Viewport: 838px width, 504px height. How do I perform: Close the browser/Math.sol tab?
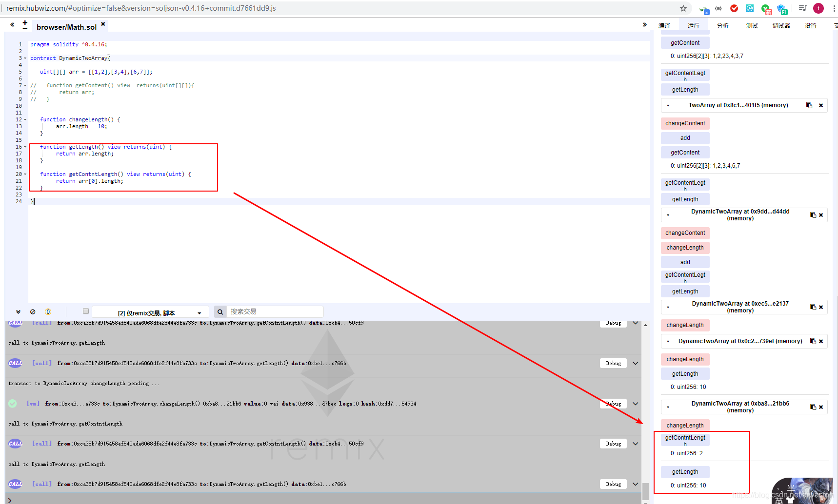point(103,23)
